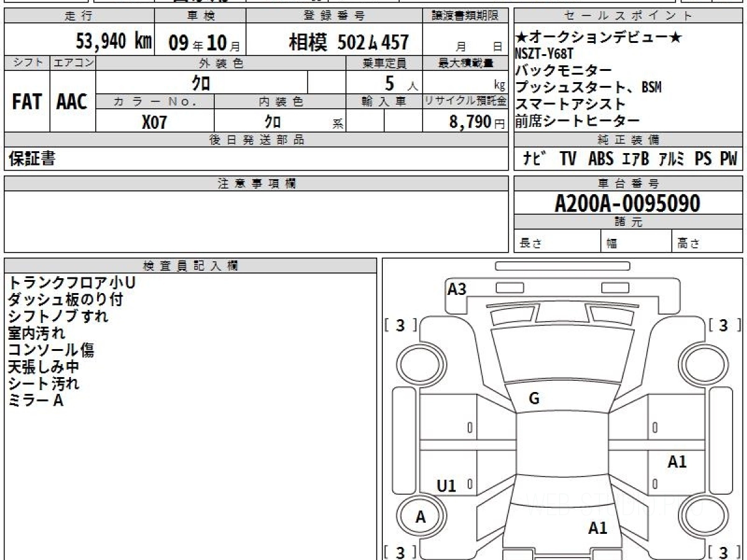747x560 pixels.
Task: Click the 注意事項欄 header
Action: tap(256, 184)
